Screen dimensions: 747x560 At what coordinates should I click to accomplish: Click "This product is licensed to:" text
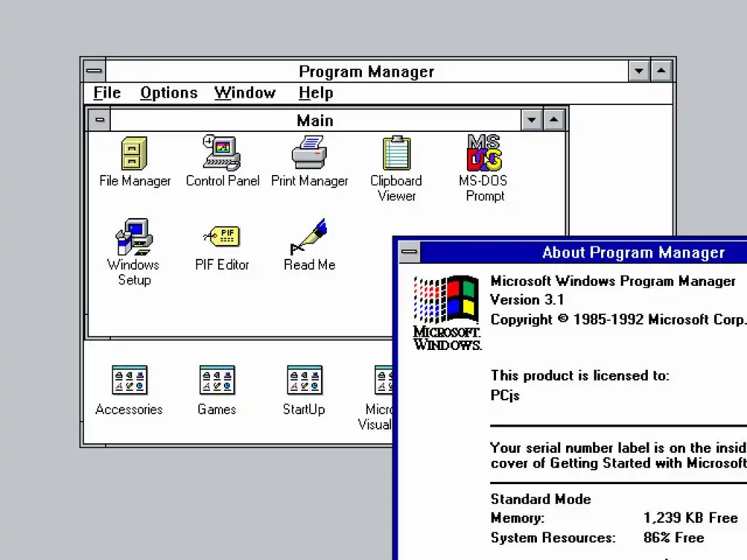580,376
